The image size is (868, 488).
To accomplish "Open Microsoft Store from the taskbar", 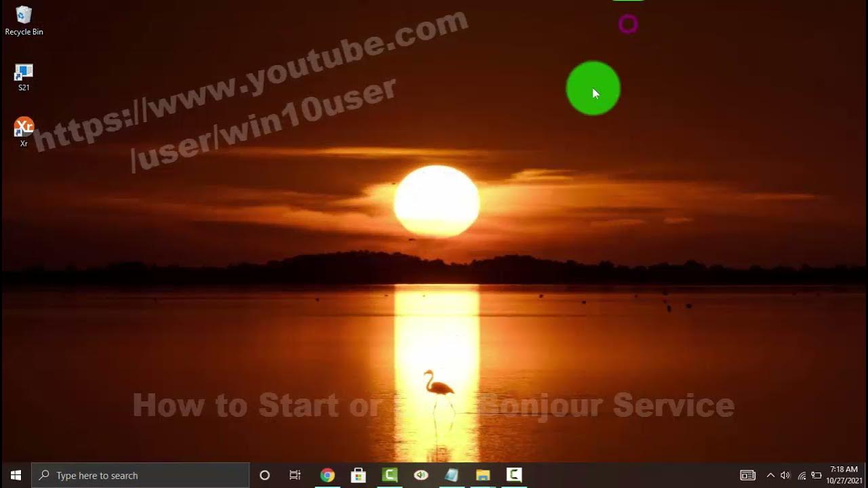I will tap(359, 475).
